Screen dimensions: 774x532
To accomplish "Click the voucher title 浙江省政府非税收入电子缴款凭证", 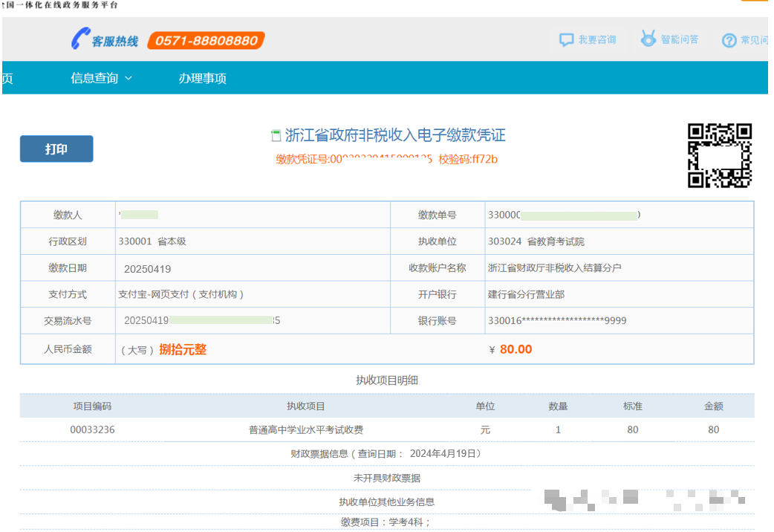I will (395, 135).
